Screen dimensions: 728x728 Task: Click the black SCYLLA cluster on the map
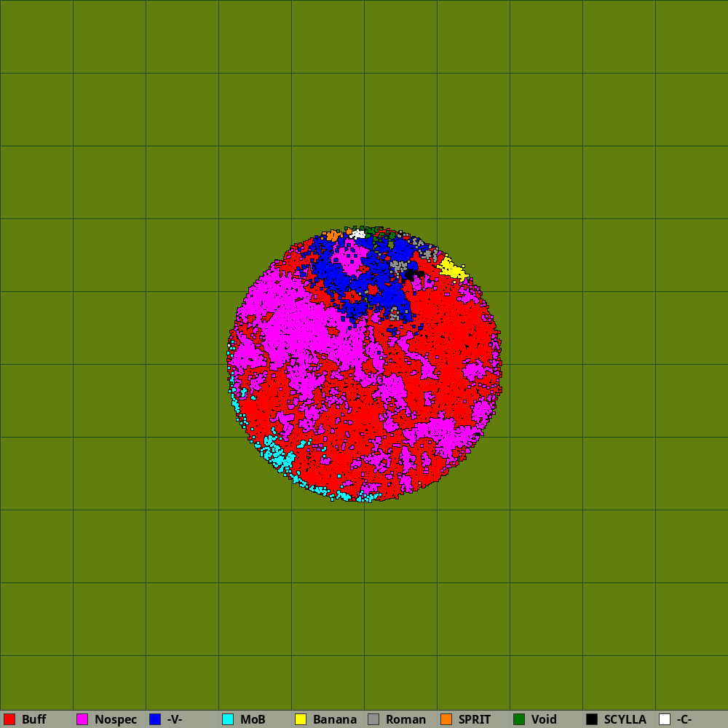pos(411,274)
